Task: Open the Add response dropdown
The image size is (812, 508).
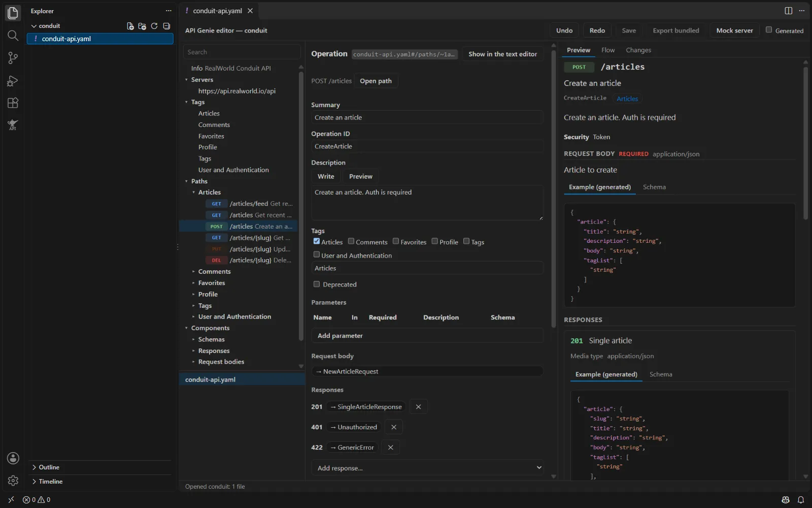Action: 427,468
